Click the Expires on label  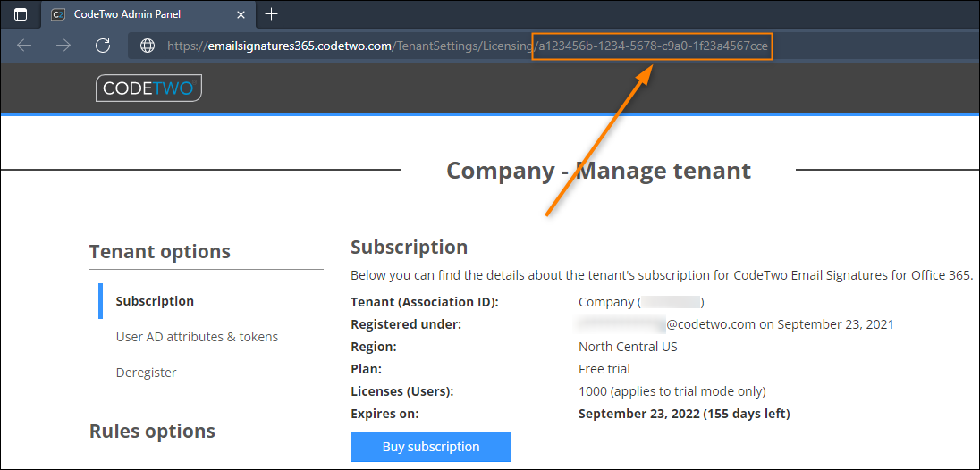coord(385,414)
